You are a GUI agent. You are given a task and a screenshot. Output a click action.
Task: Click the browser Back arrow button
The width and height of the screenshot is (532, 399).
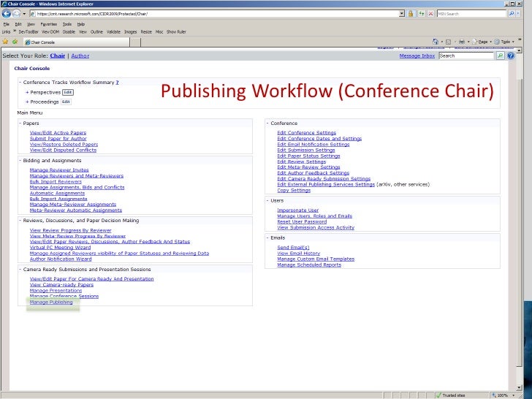tap(6, 14)
